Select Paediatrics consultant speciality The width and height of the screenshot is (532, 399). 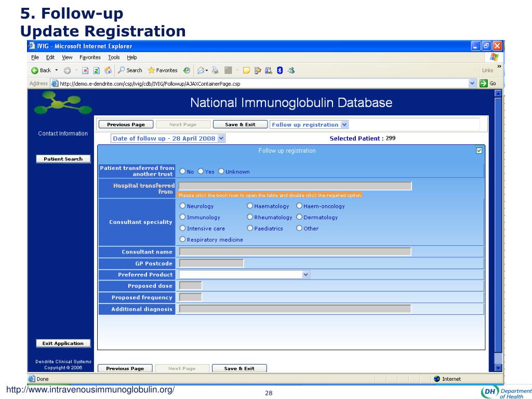(x=250, y=228)
